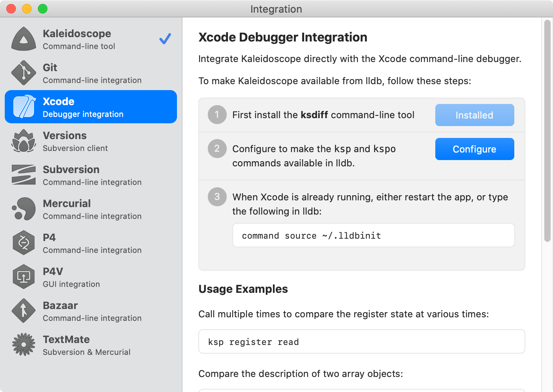Image resolution: width=553 pixels, height=392 pixels.
Task: Switch to Git Command-line integration entry
Action: click(92, 73)
